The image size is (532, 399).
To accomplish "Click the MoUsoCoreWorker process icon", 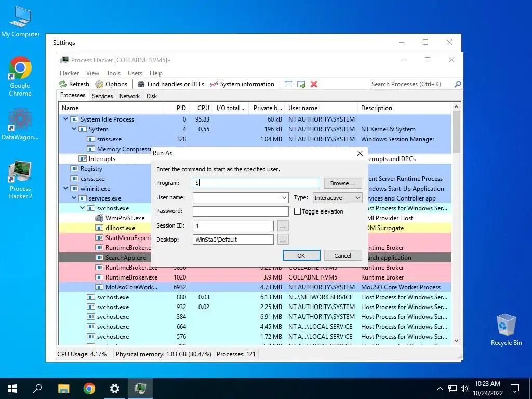I will tap(99, 287).
